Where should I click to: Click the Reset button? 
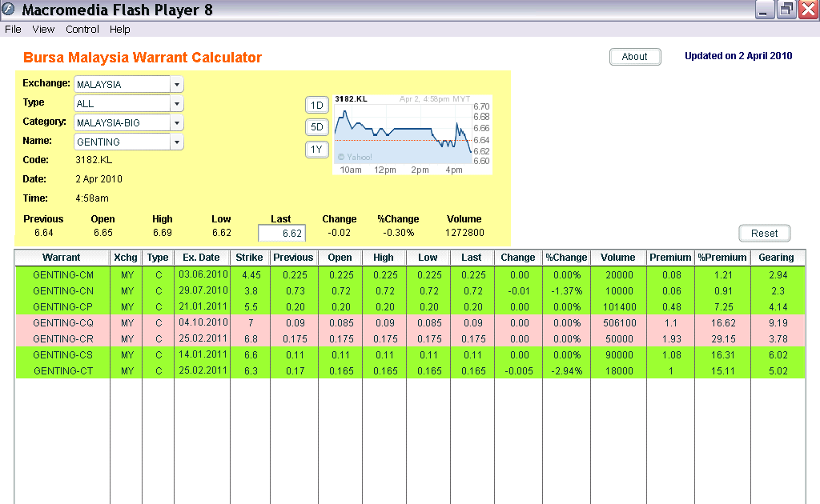coord(764,233)
